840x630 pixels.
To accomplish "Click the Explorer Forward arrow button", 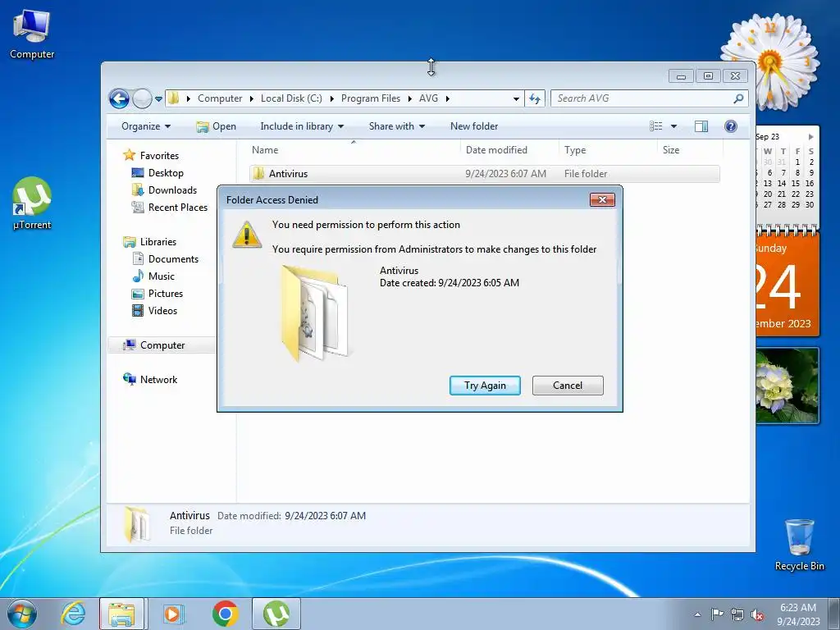I will click(x=142, y=98).
